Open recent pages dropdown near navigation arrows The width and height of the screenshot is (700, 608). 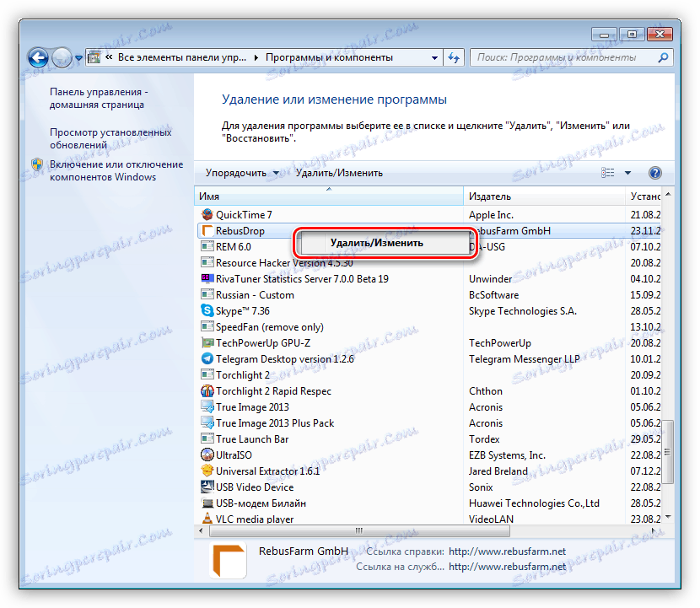tap(78, 58)
